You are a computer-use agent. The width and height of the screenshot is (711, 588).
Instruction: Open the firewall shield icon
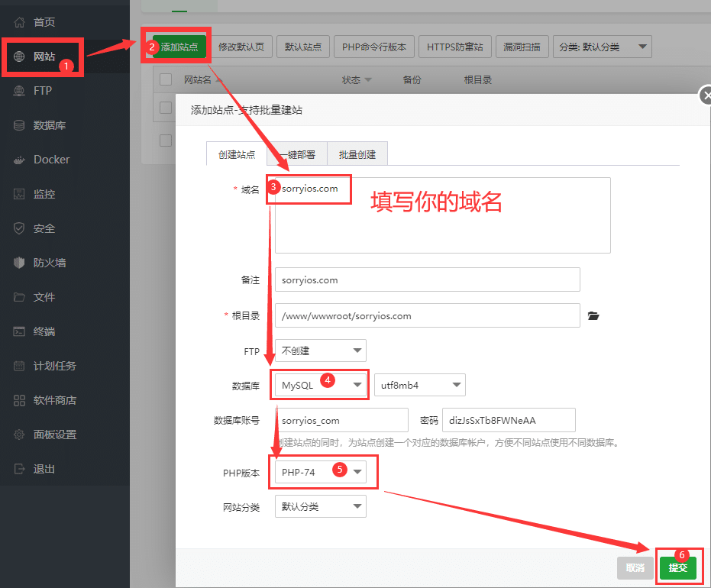[x=20, y=263]
